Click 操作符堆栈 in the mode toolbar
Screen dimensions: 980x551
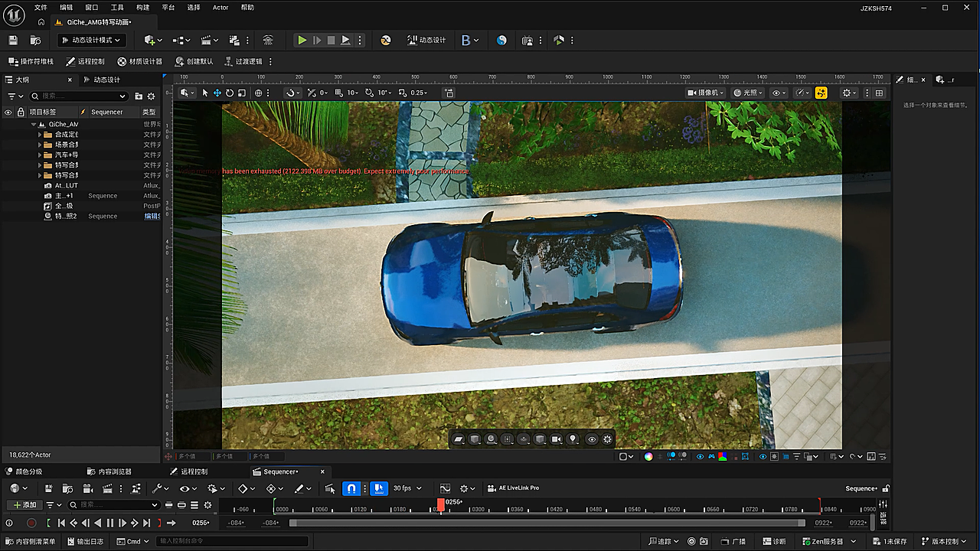[x=31, y=61]
